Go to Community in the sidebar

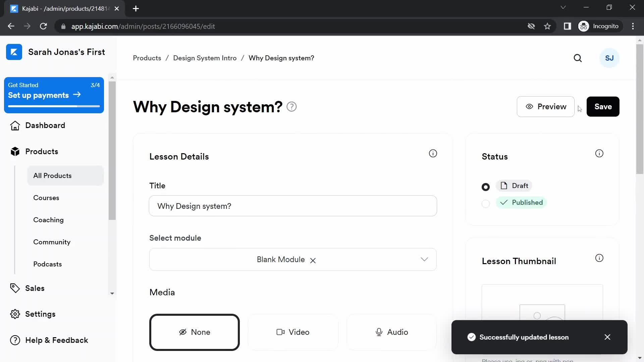[52, 242]
